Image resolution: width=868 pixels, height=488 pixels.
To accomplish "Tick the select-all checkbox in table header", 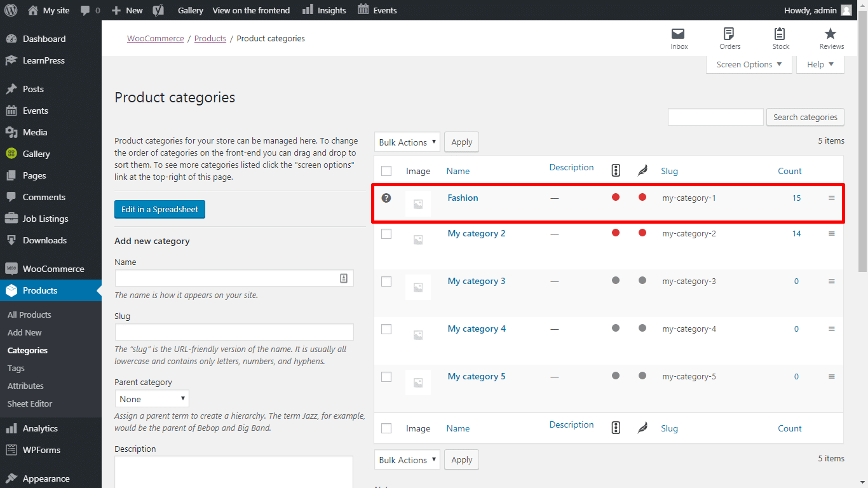I will [386, 171].
